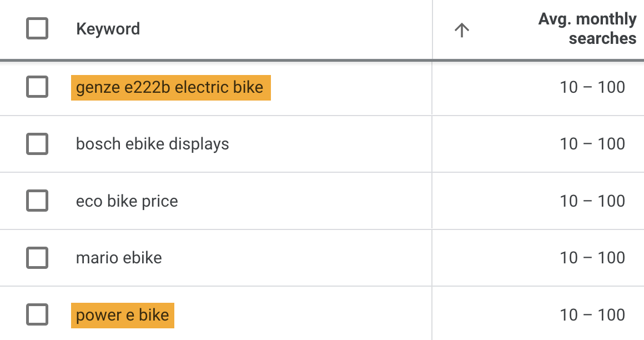Click the eco bike price keyword text

tap(127, 201)
